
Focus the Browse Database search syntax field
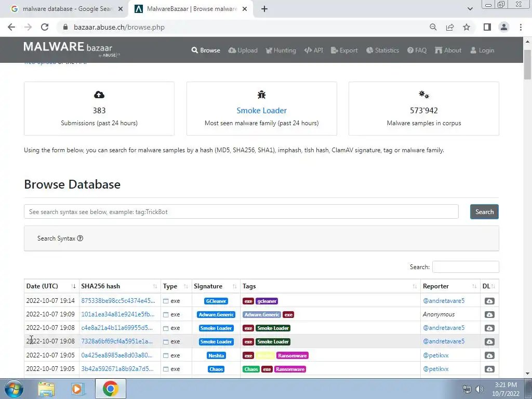(241, 212)
